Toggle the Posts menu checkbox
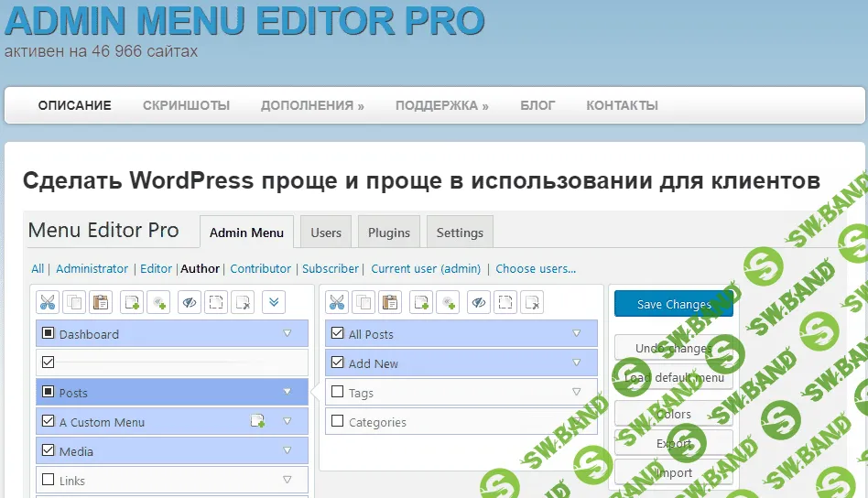This screenshot has height=498, width=868. (49, 392)
